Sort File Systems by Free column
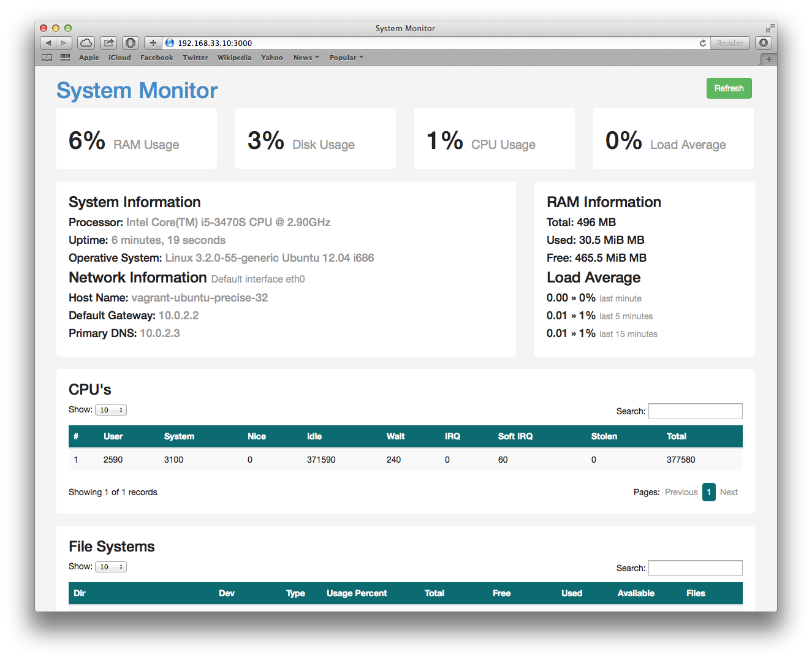Screen dimensions: 812x660 (502, 593)
